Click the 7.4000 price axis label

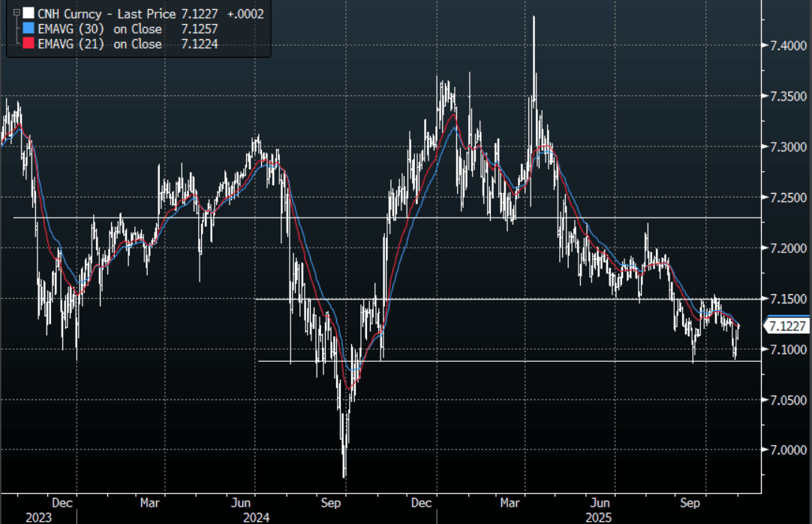click(783, 46)
